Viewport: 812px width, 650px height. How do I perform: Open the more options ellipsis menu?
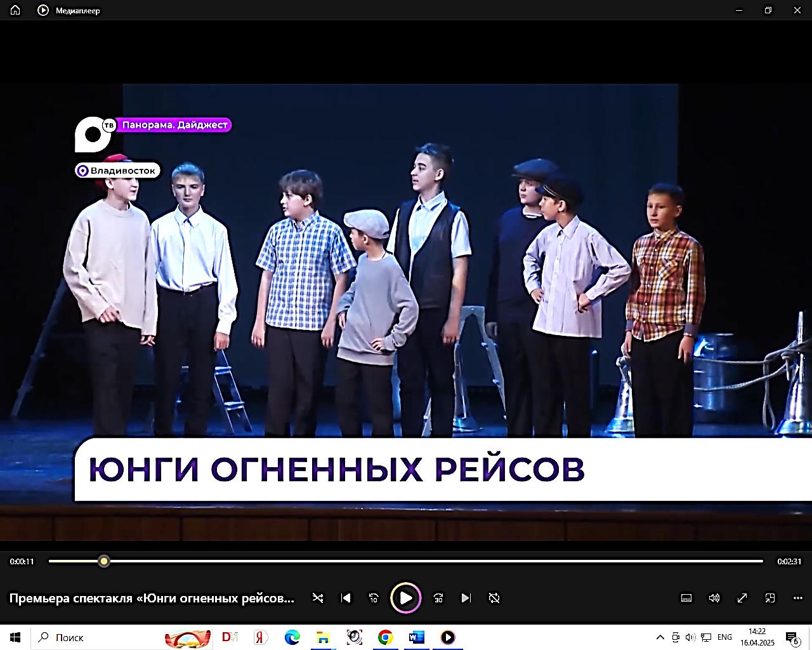(798, 598)
